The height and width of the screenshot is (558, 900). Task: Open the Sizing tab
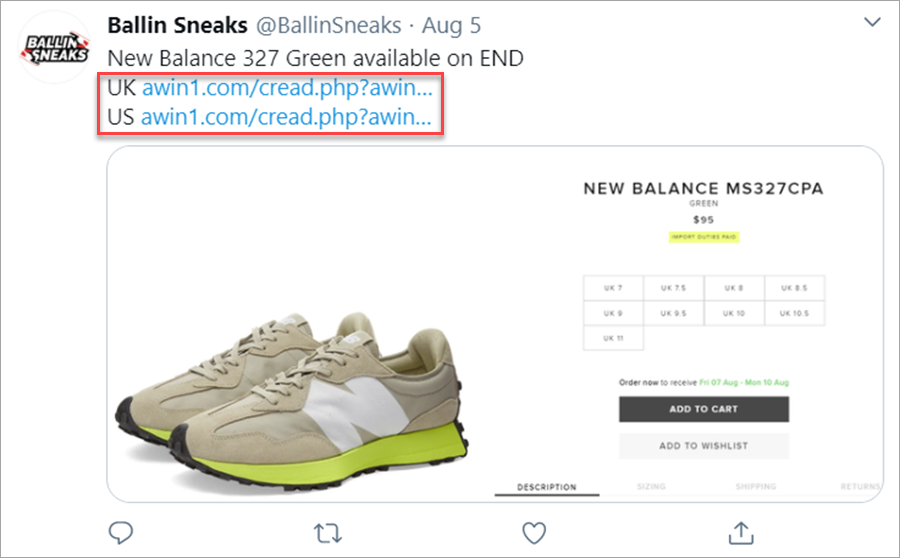click(x=651, y=487)
